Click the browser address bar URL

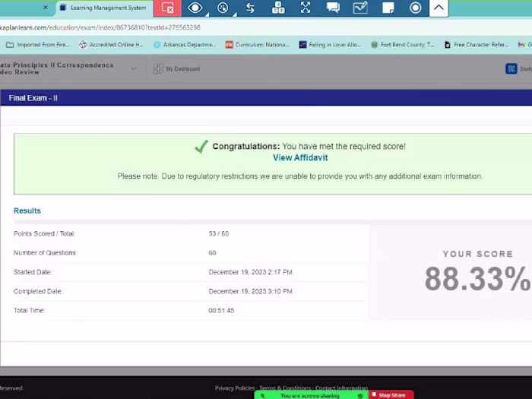click(100, 27)
